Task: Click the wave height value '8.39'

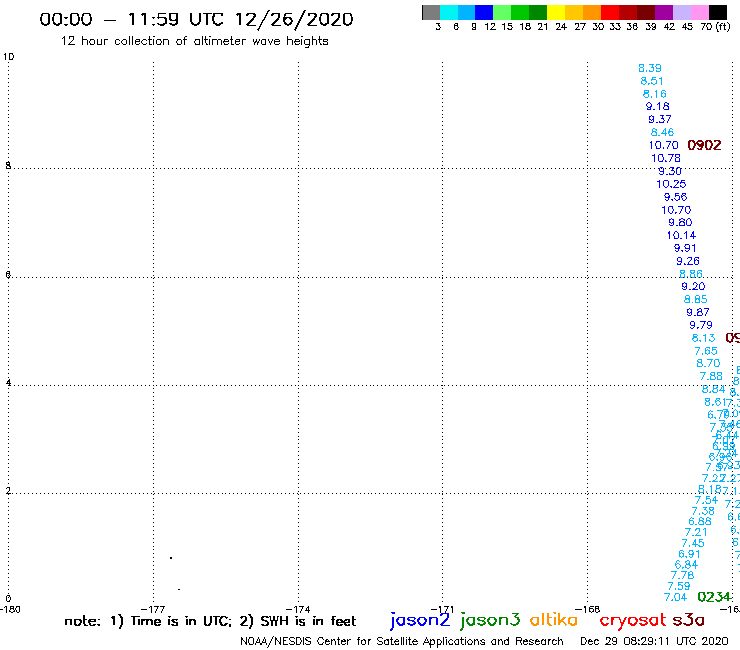Action: click(x=650, y=68)
